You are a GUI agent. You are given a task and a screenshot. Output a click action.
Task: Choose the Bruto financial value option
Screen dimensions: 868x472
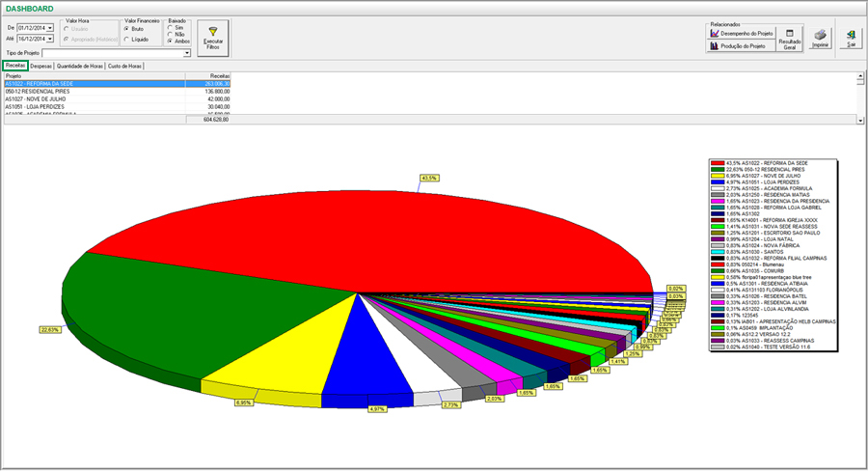tap(127, 29)
